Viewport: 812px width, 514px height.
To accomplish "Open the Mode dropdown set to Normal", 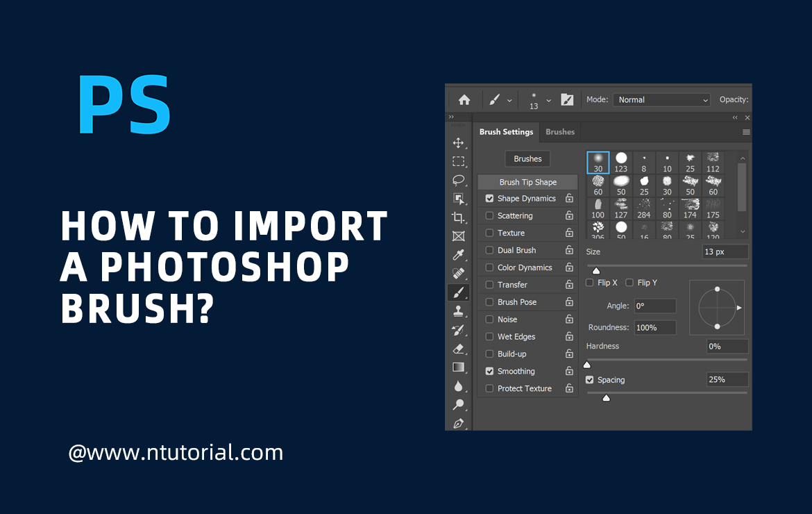I will click(661, 99).
